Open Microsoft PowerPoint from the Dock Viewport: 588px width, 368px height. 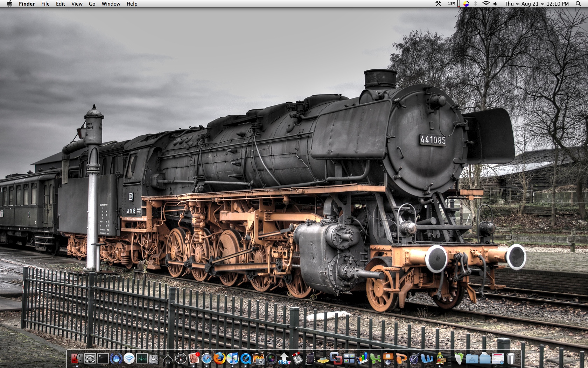point(401,359)
